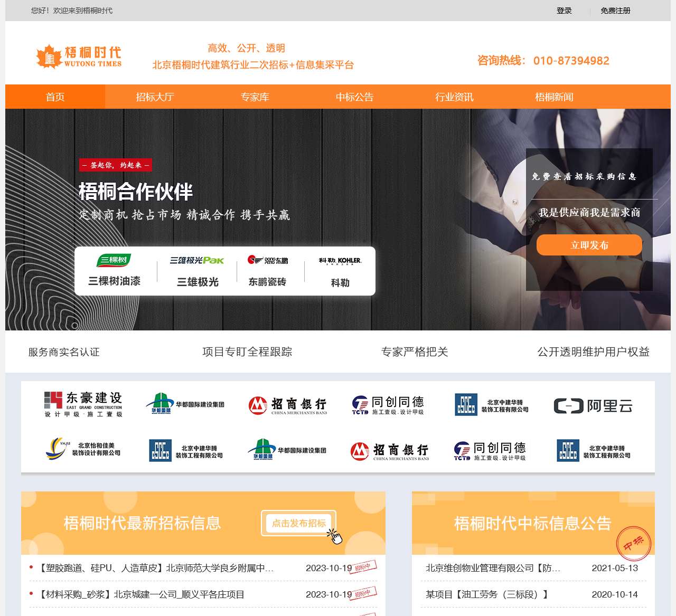Screen dimensions: 676x616
Task: Click the 点击发布招标 button
Action: click(298, 524)
